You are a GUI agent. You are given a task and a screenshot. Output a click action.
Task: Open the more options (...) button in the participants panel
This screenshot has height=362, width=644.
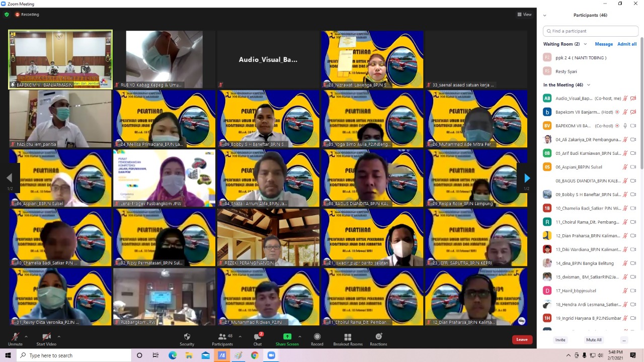point(624,340)
